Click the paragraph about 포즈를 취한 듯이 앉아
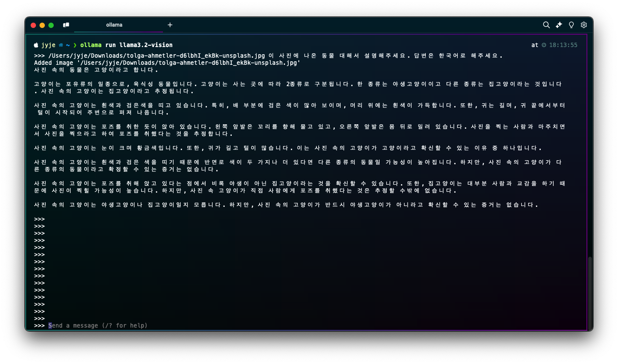The image size is (618, 364). tap(299, 130)
